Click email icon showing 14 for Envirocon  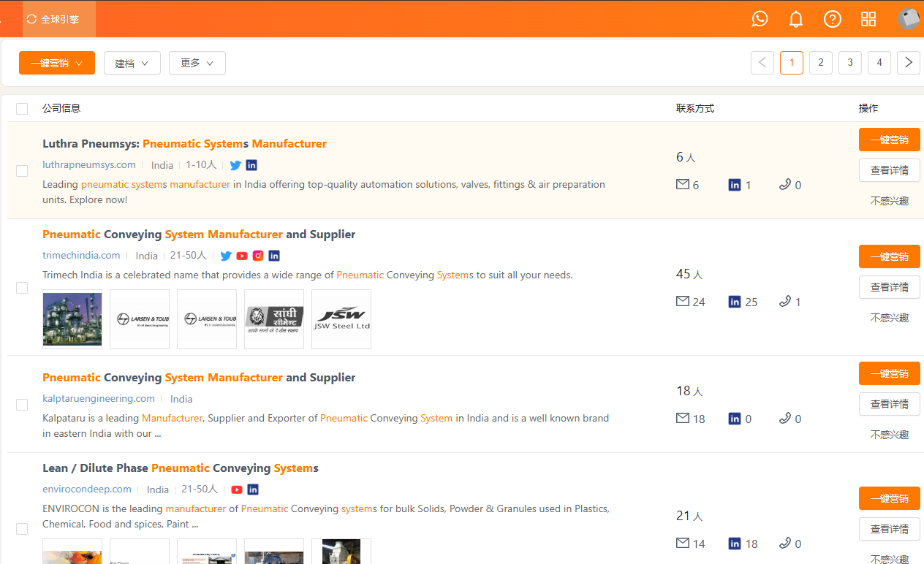pos(683,544)
